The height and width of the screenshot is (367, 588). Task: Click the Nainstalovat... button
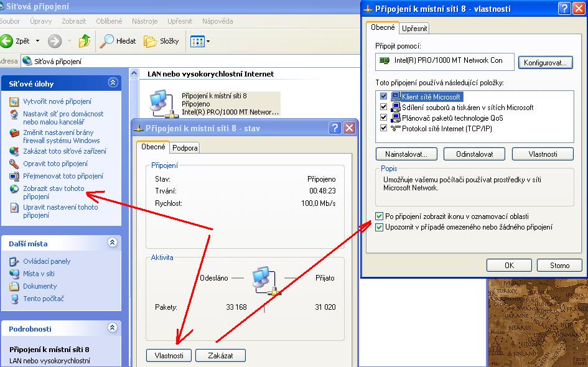click(406, 154)
